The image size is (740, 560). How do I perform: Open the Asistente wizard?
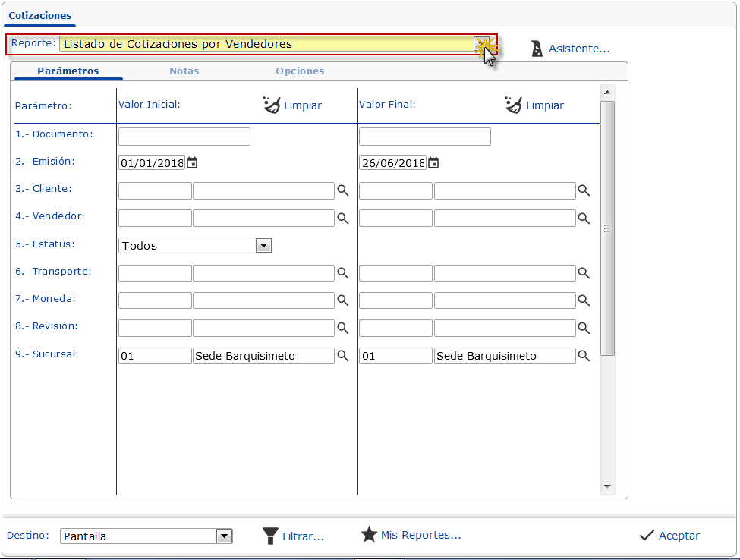(569, 49)
